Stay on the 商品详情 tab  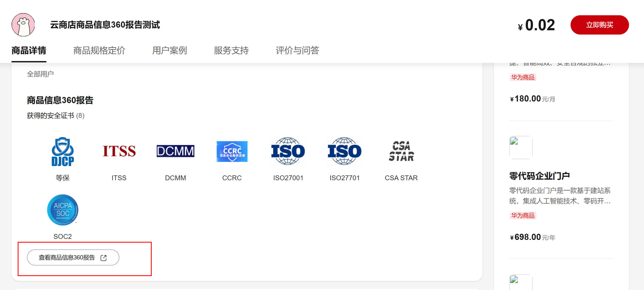[x=29, y=50]
